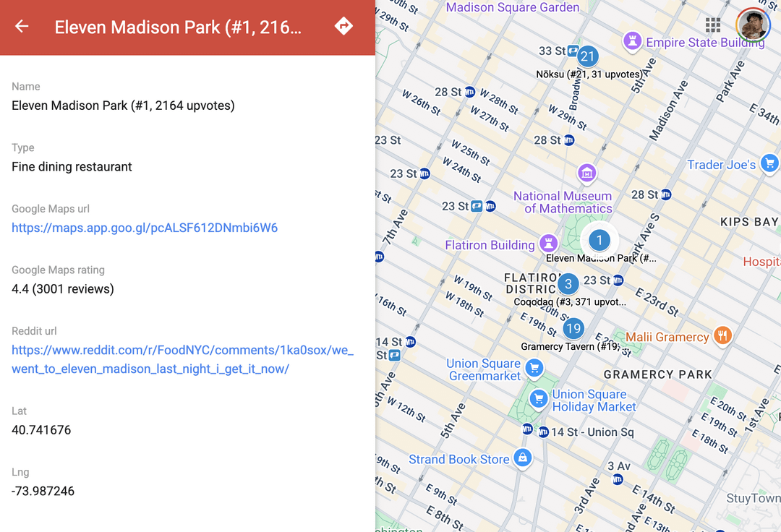Select map marker number 21 for Nōksu

pos(588,56)
